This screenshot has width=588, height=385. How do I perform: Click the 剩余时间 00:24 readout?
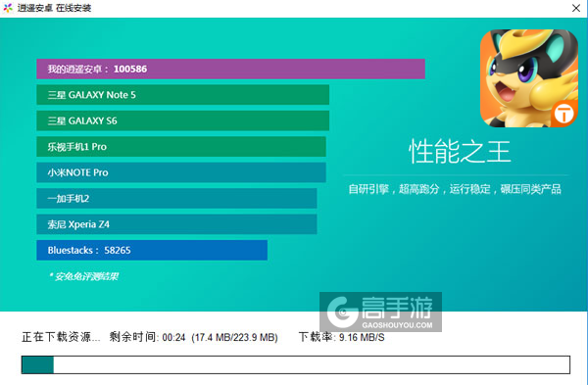[x=147, y=337]
